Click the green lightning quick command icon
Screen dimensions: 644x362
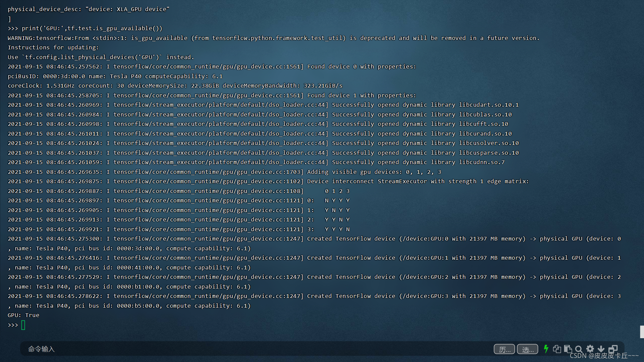tap(546, 349)
